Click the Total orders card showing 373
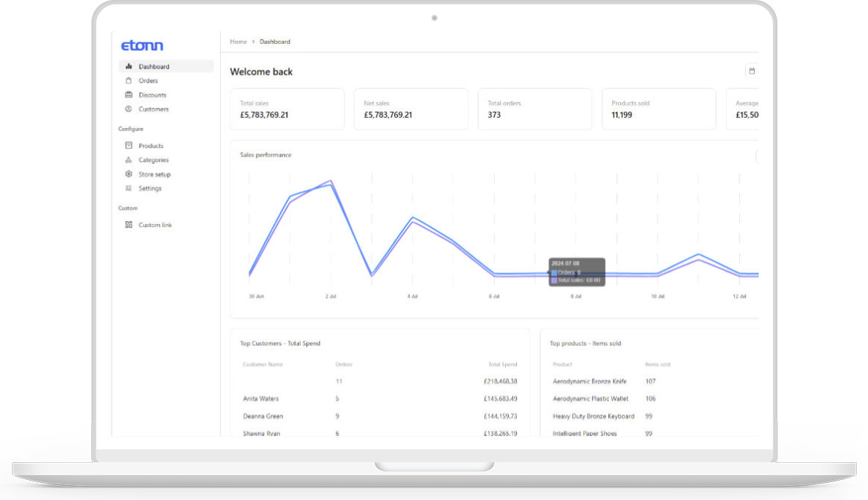 (536, 109)
